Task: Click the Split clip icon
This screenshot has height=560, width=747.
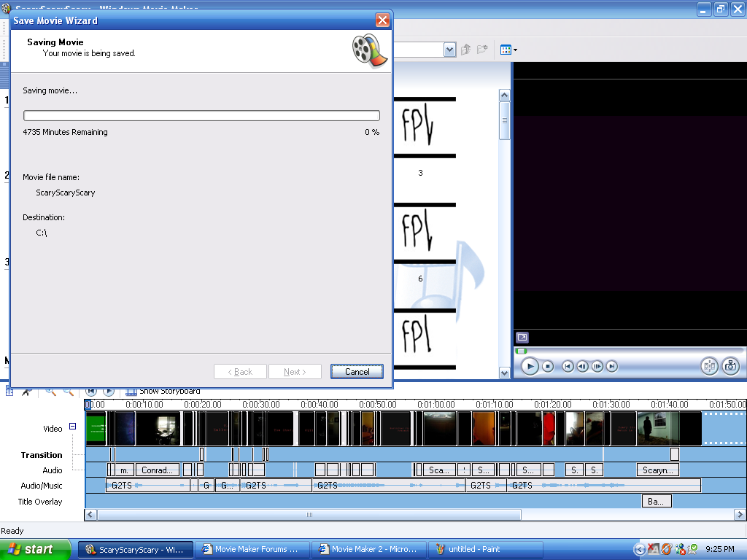Action: click(x=709, y=366)
